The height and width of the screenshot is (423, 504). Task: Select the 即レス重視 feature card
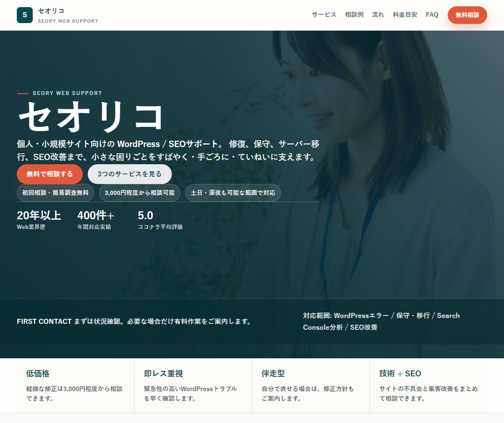point(193,386)
